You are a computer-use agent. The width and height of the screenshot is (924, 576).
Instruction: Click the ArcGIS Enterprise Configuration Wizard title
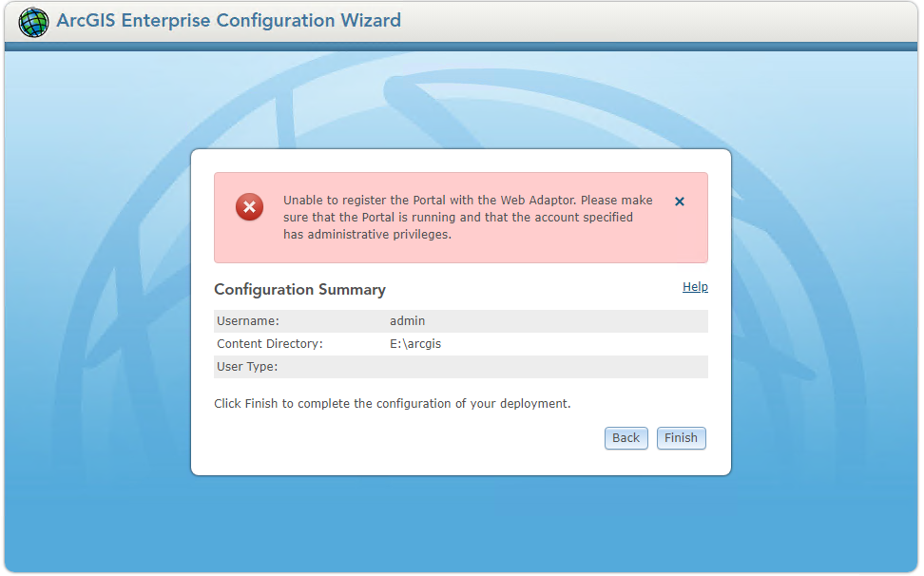[228, 21]
